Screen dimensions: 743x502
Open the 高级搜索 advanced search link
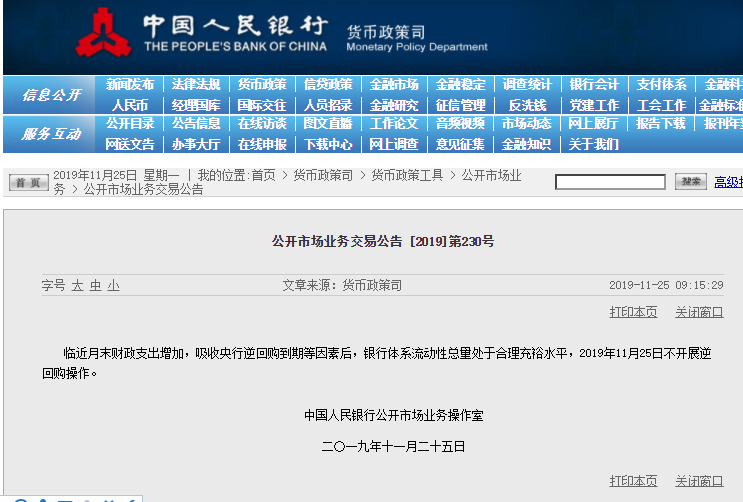click(x=728, y=182)
